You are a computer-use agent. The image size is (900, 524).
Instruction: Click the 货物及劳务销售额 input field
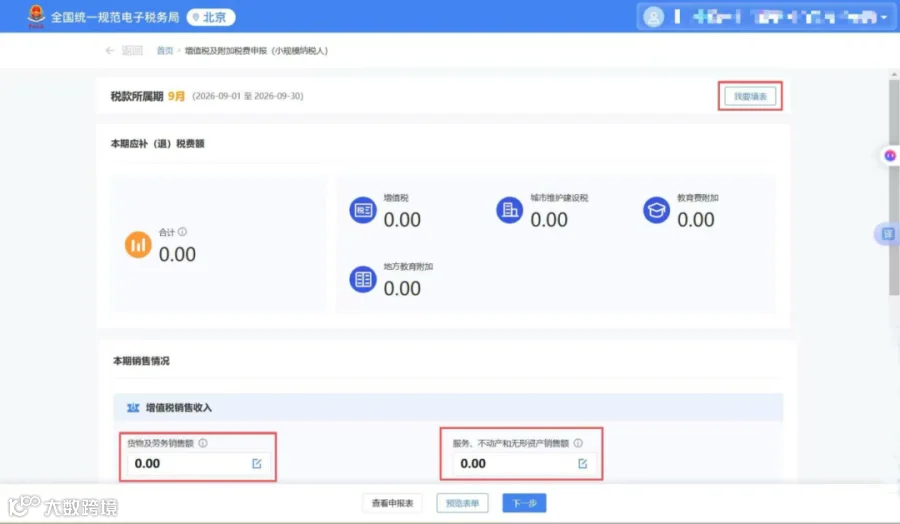[198, 463]
